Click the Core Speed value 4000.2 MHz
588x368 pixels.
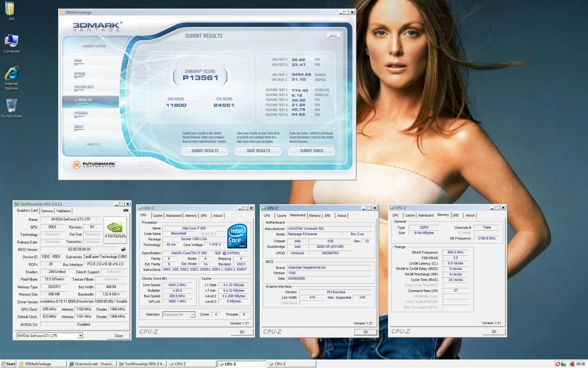(177, 285)
